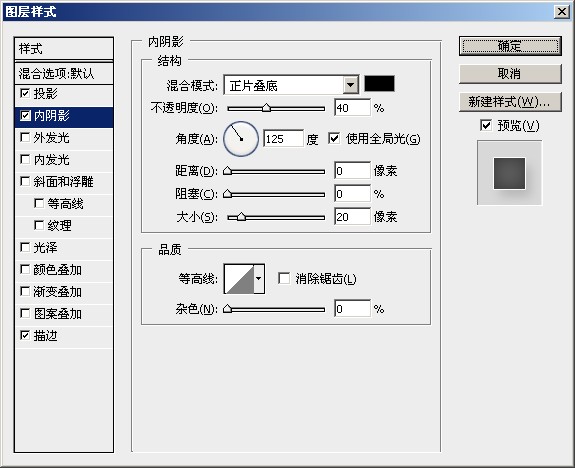Check the 等高线 sub-option checkbox

pyautogui.click(x=39, y=203)
